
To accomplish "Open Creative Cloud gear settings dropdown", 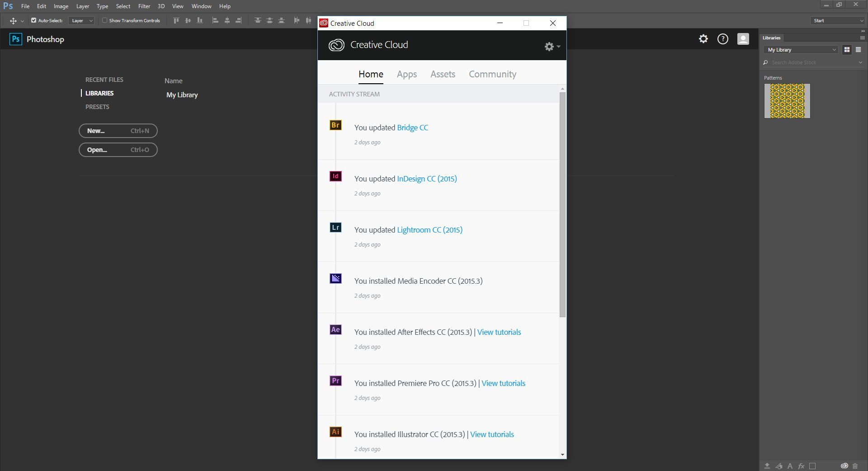I will point(552,46).
